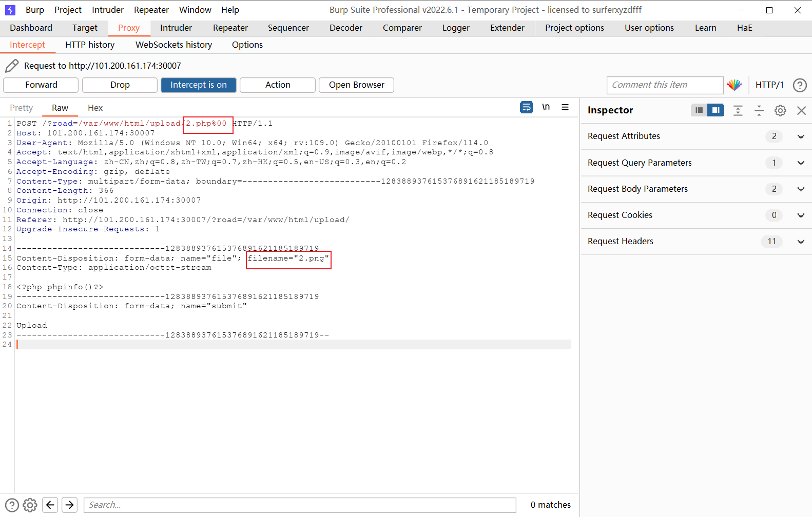812x517 pixels.
Task: Toggle word wrap in message editor
Action: pos(526,107)
